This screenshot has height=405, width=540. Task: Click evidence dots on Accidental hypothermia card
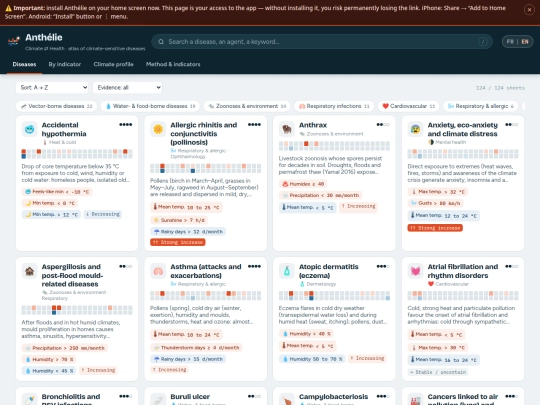click(x=126, y=125)
